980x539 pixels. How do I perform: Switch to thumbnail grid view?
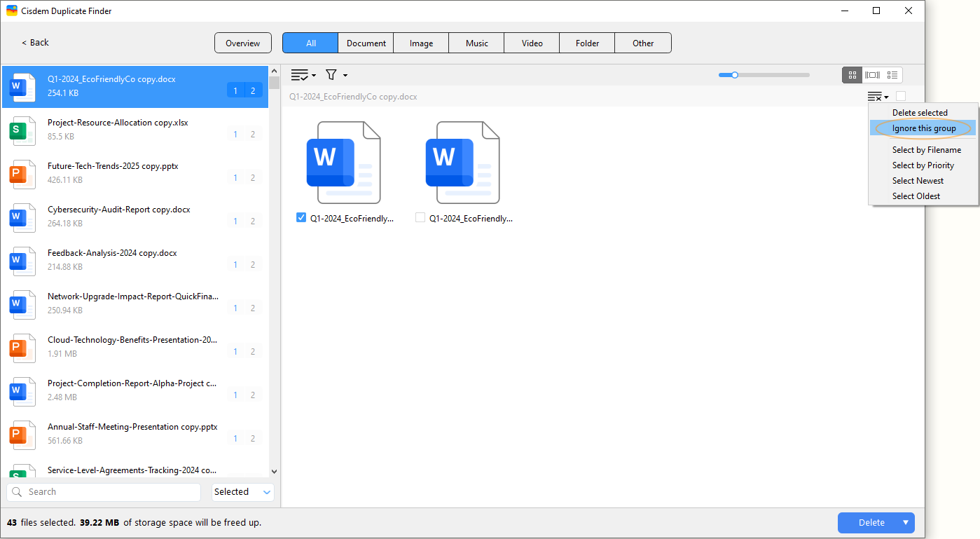pyautogui.click(x=853, y=75)
